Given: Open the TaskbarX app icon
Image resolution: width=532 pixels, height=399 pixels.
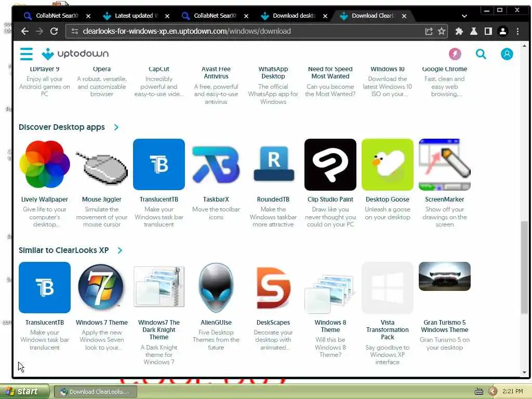Looking at the screenshot, I should 216,165.
